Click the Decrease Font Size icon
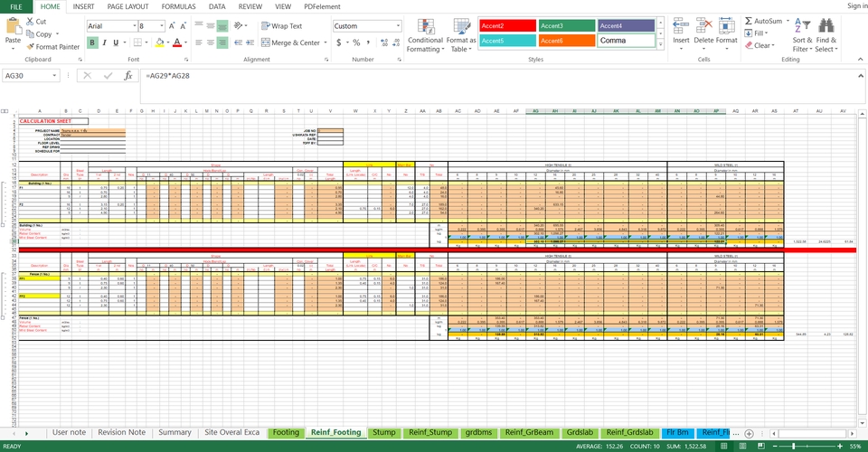Image resolution: width=868 pixels, height=452 pixels. 183,26
